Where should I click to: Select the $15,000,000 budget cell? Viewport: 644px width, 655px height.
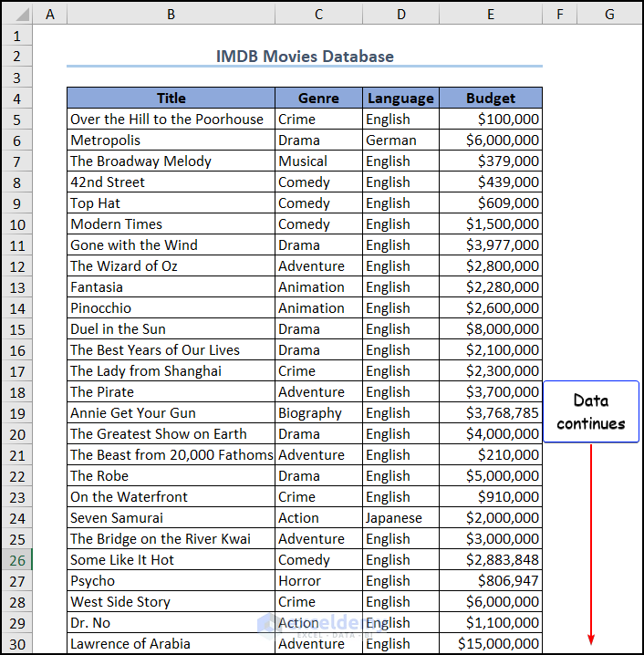(491, 643)
